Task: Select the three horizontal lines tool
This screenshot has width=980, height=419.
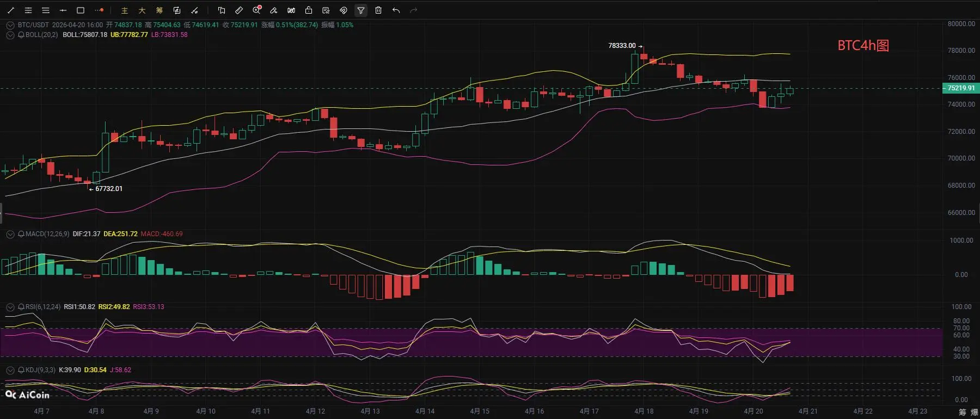Action: pyautogui.click(x=46, y=10)
